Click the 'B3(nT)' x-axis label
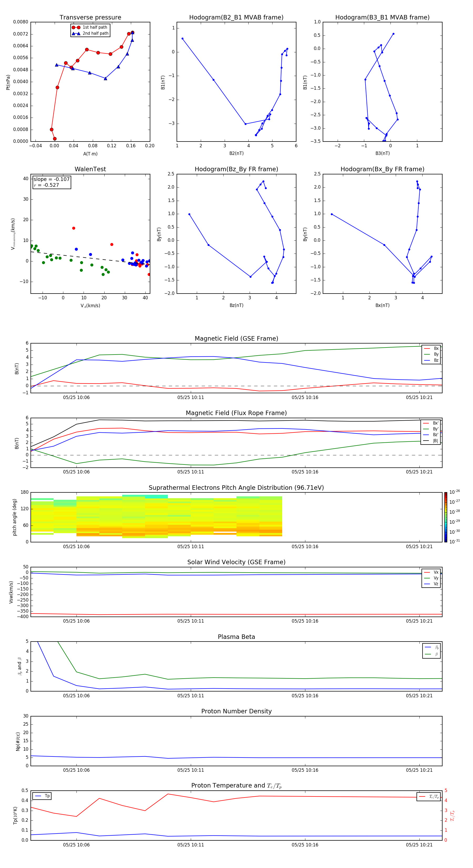 (382, 153)
